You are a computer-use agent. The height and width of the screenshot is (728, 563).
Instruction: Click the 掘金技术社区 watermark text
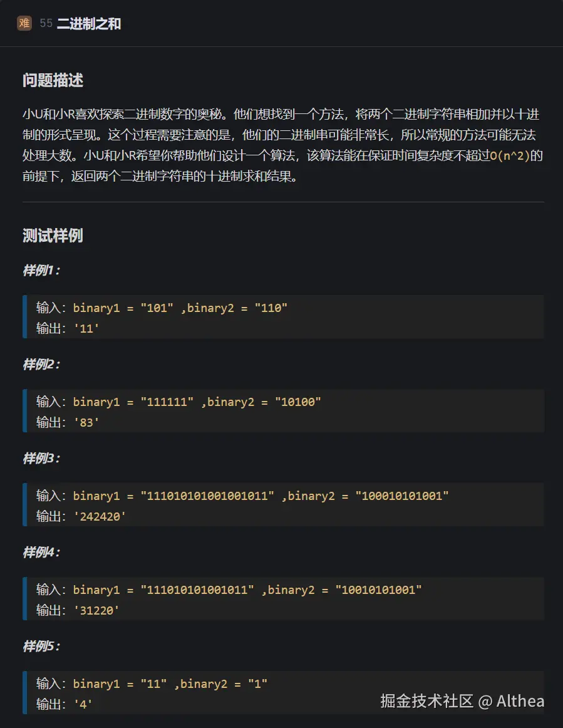point(426,700)
